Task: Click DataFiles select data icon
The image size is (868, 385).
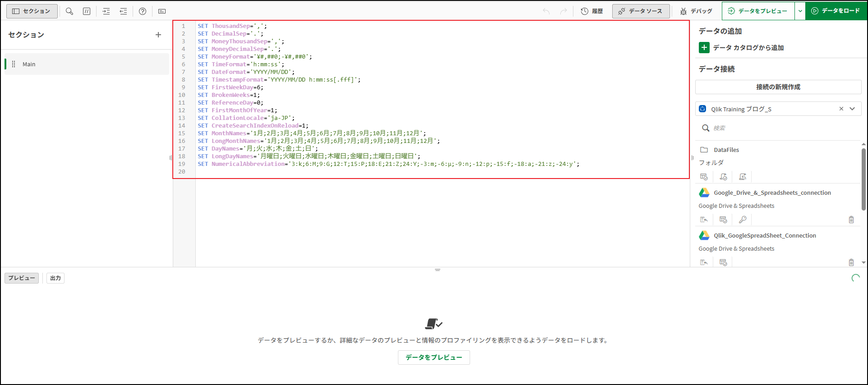Action: (704, 177)
